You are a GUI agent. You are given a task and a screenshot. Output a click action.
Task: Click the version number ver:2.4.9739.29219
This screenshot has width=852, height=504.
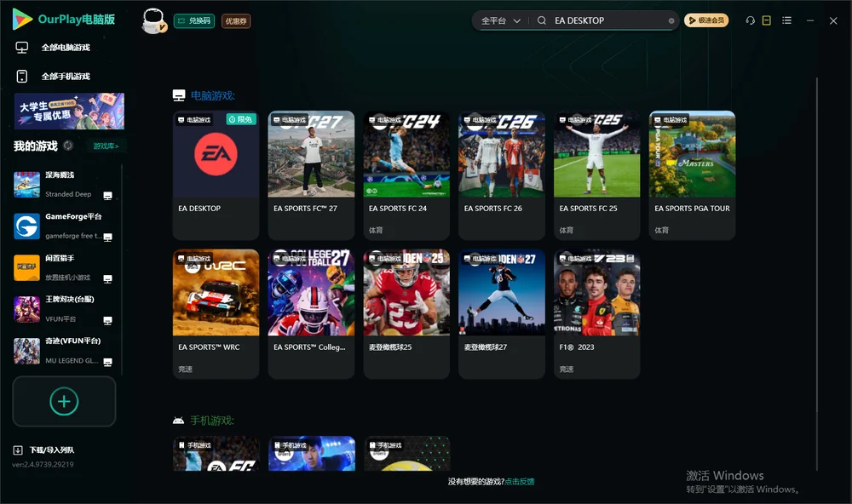coord(43,465)
